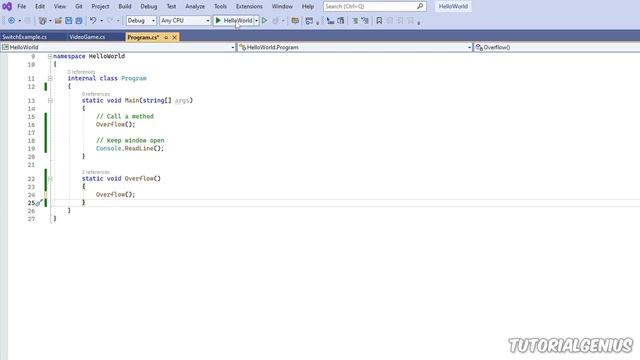This screenshot has height=360, width=640.
Task: Open the Extensions menu
Action: [x=249, y=6]
